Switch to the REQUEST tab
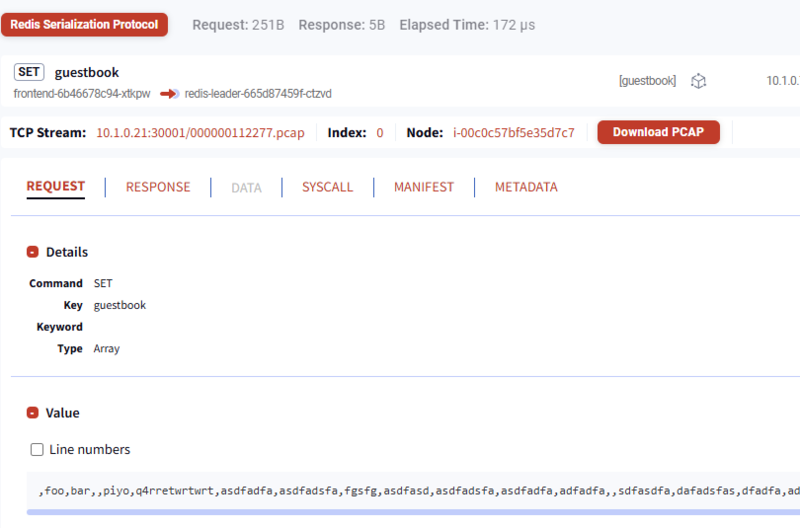This screenshot has height=528, width=800. [x=56, y=186]
